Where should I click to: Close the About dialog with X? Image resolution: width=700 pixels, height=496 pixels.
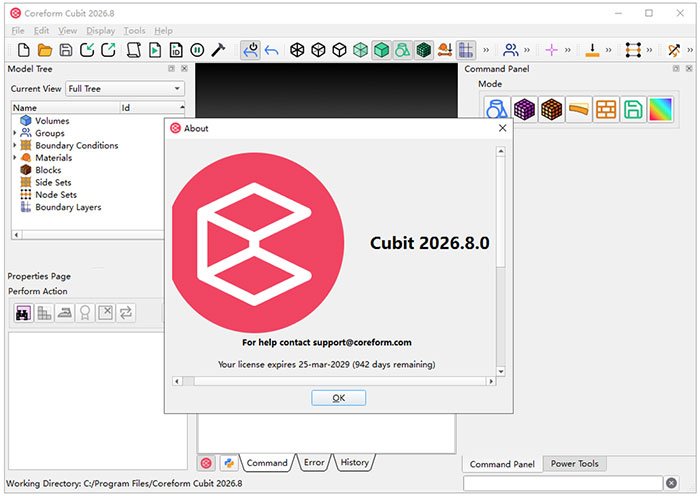pyautogui.click(x=502, y=128)
